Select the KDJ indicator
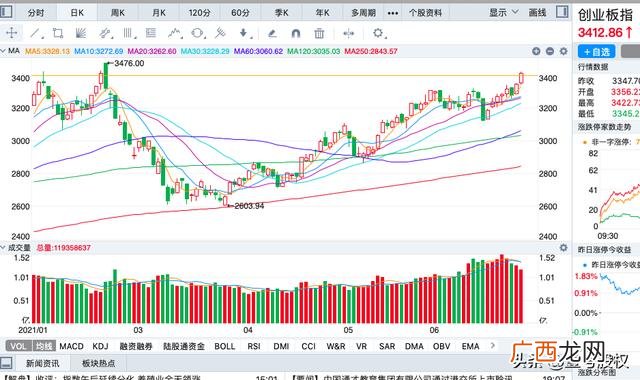640x380 pixels. pyautogui.click(x=100, y=346)
